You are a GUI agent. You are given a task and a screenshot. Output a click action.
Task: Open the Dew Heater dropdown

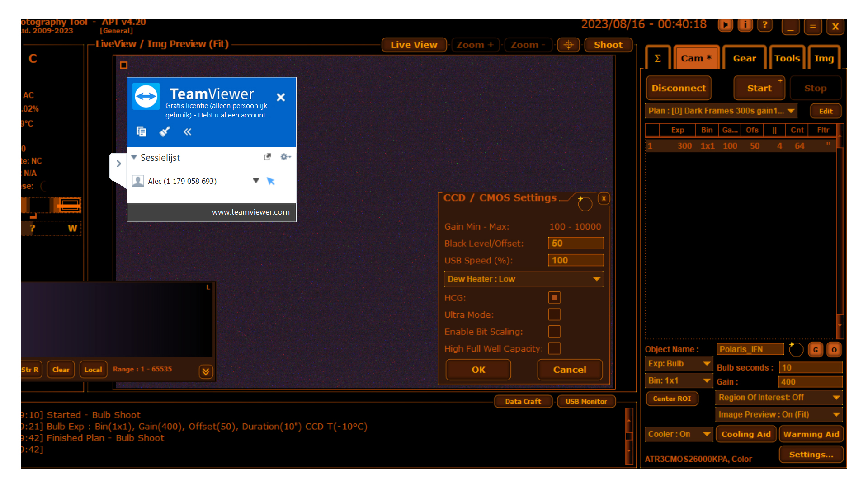[524, 279]
